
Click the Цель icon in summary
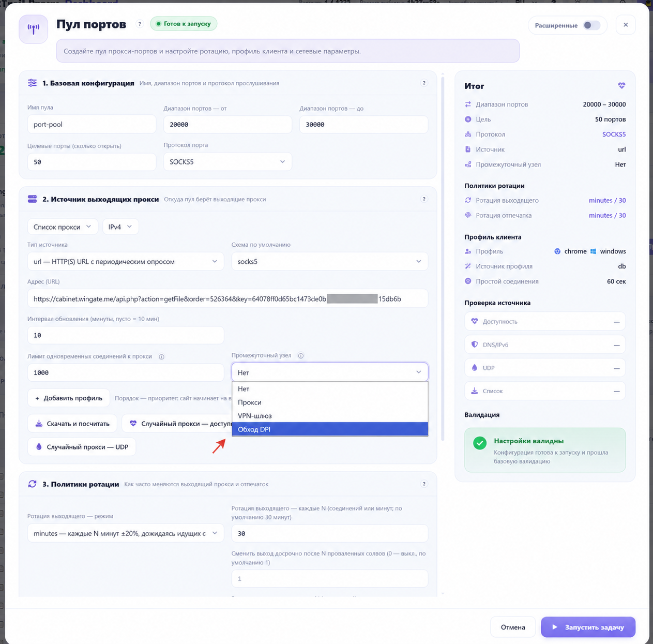point(468,119)
